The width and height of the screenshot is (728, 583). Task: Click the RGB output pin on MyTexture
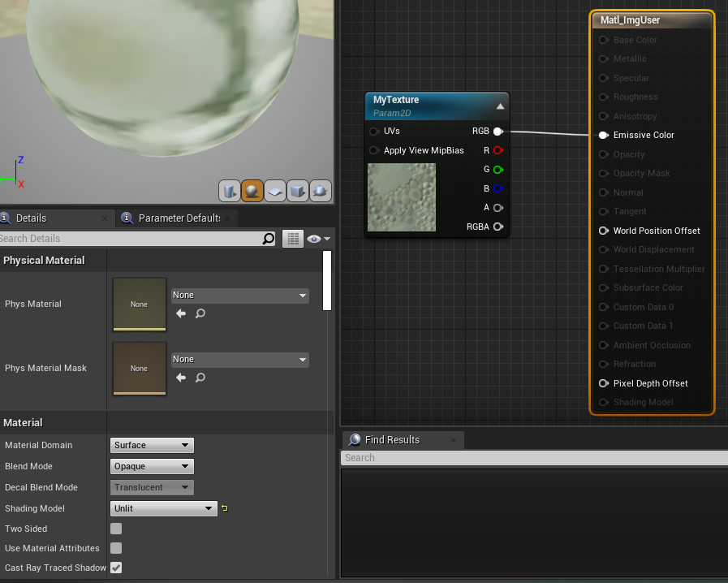(x=498, y=131)
